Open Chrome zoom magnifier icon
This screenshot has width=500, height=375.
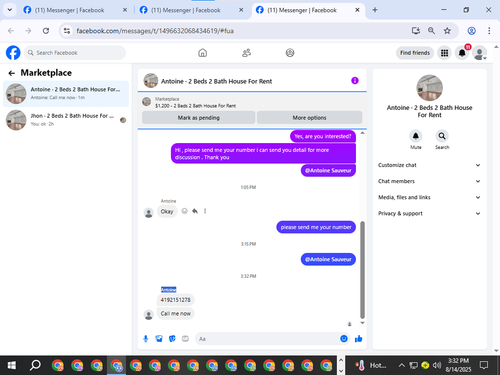[x=431, y=31]
